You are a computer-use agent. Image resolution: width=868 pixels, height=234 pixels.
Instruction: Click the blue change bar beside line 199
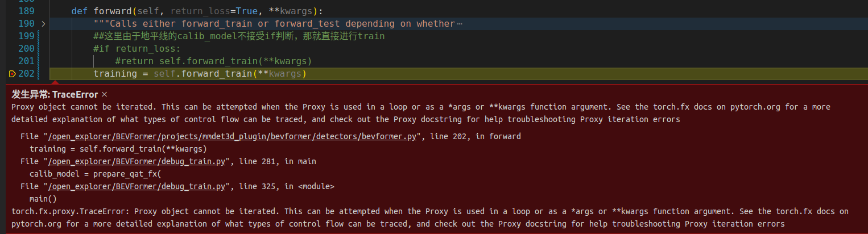[38, 36]
